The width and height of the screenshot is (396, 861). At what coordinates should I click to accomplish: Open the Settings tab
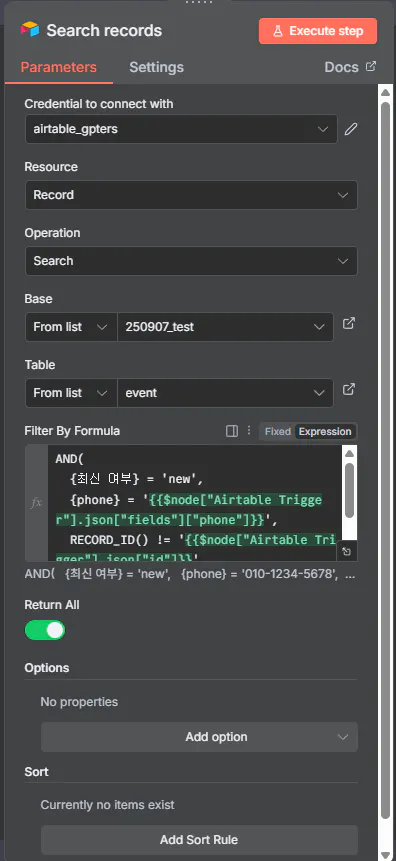[157, 68]
